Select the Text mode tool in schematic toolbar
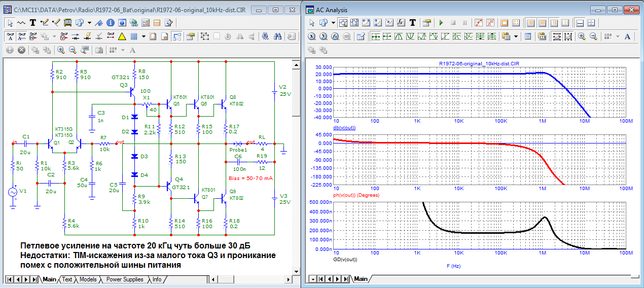The image size is (644, 288). (x=32, y=23)
